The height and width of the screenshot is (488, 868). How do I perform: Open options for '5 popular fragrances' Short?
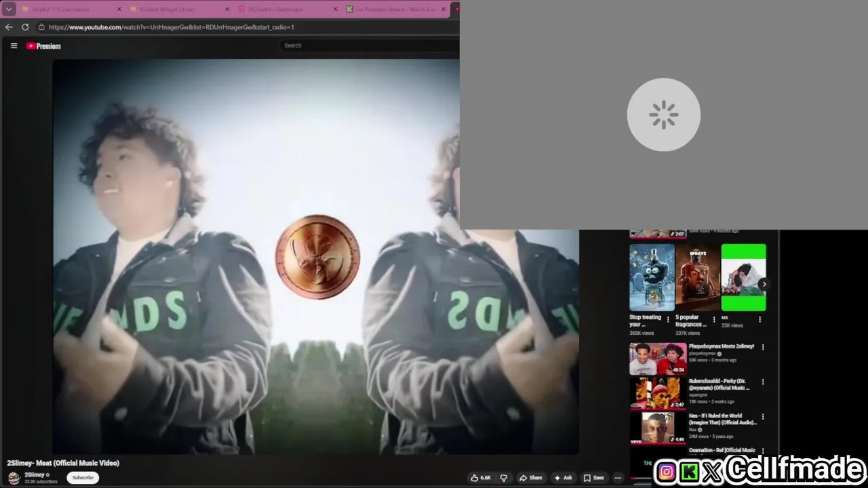click(x=714, y=319)
